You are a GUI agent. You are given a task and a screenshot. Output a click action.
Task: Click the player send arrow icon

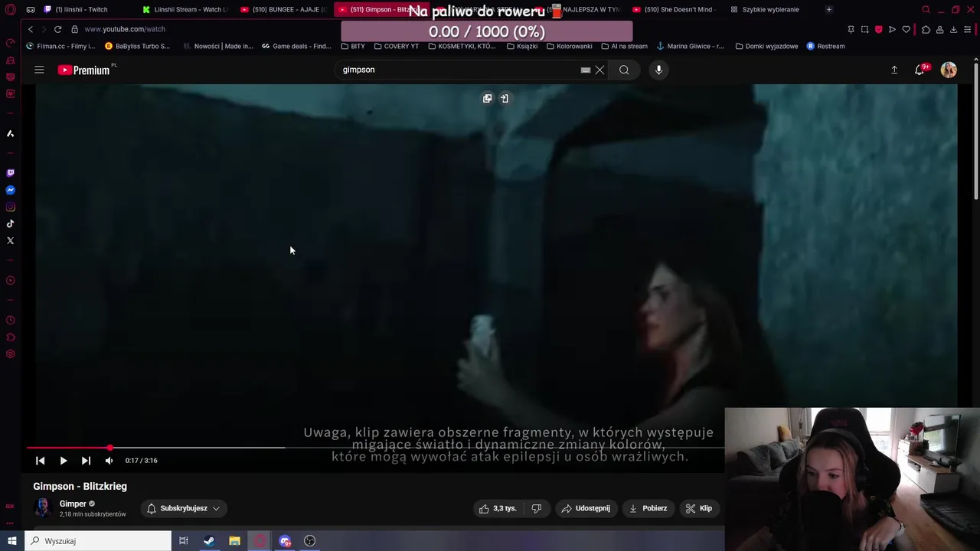(892, 29)
